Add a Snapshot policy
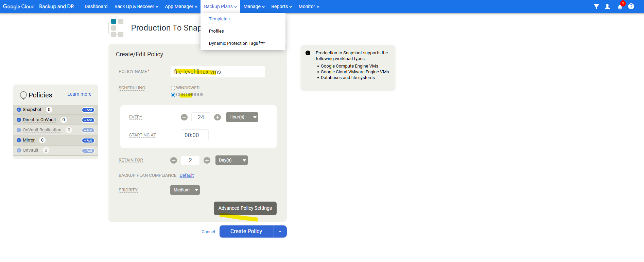Viewport: 644px width, 262px height. 88,110
